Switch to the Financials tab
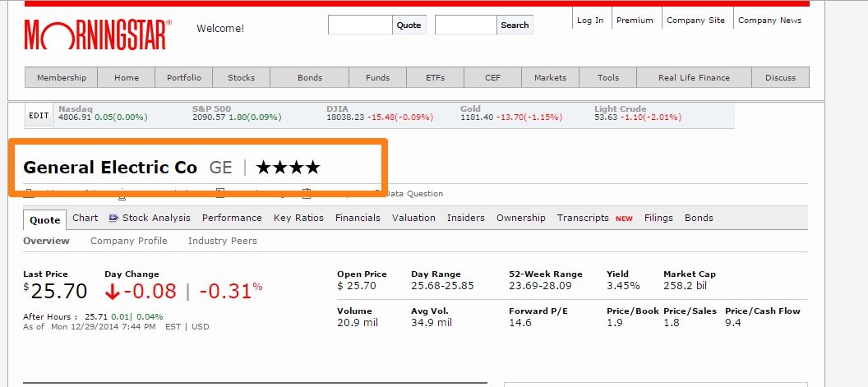This screenshot has width=868, height=387. pyautogui.click(x=358, y=218)
